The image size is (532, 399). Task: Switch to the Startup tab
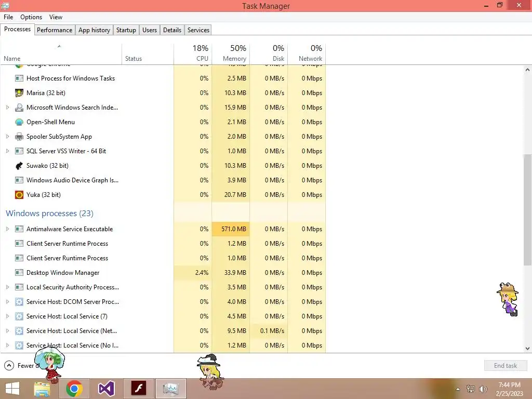coord(126,30)
